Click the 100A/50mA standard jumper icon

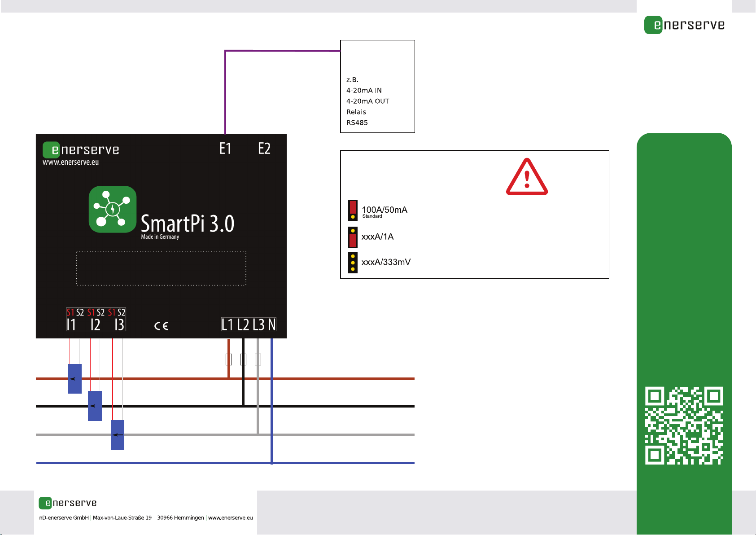coord(353,210)
